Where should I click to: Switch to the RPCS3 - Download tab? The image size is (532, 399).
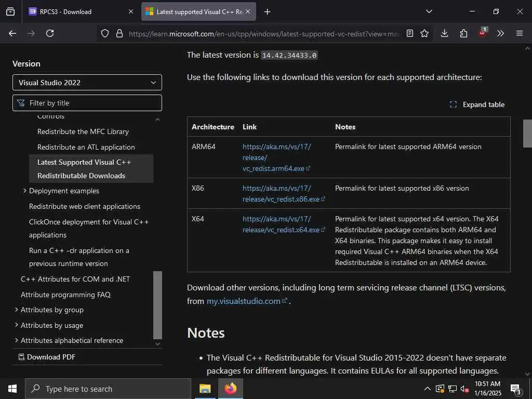81,12
